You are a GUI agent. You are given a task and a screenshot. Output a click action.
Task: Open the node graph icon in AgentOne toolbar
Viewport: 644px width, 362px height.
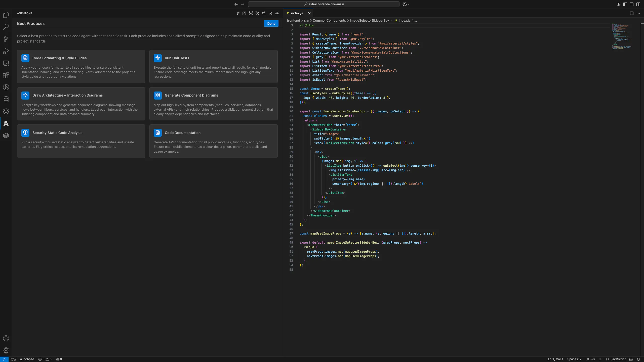click(251, 13)
